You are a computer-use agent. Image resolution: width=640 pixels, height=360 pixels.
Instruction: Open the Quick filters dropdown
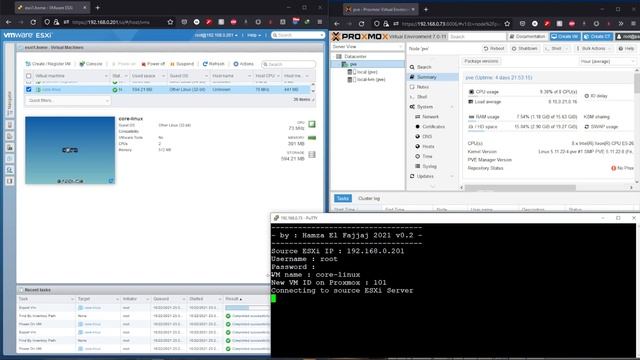[x=68, y=100]
